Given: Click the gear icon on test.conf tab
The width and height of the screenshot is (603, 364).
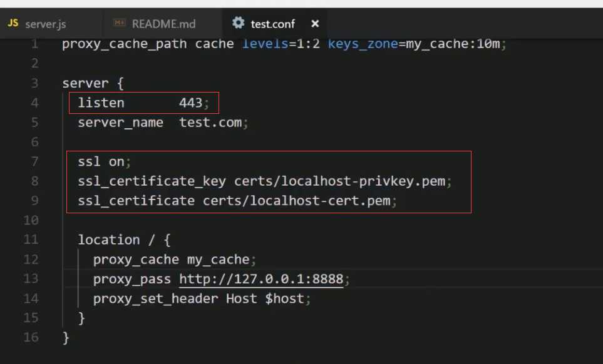Looking at the screenshot, I should (239, 23).
